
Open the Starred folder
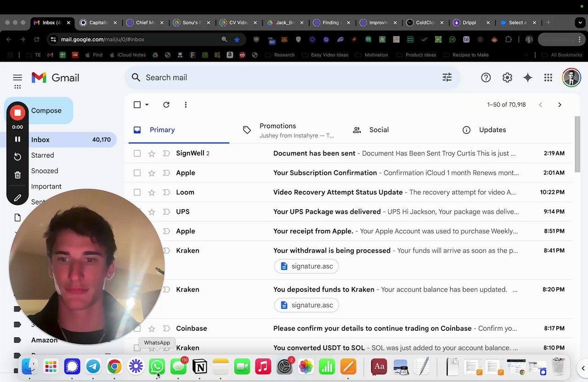pos(42,155)
